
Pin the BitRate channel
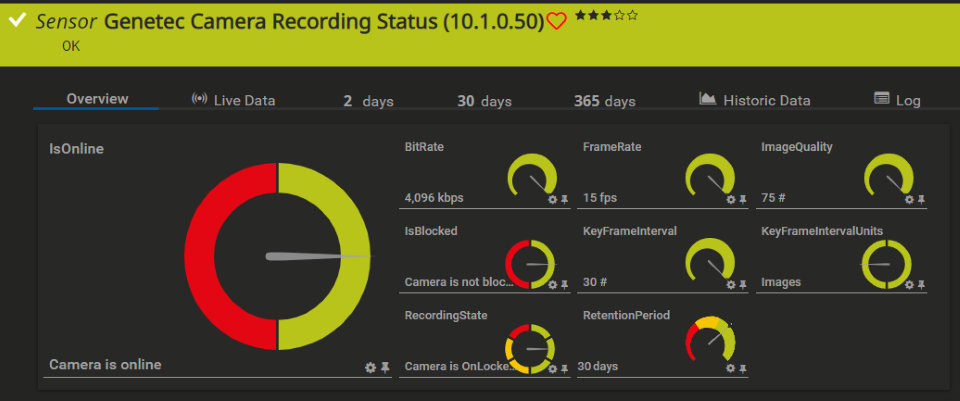tap(564, 200)
